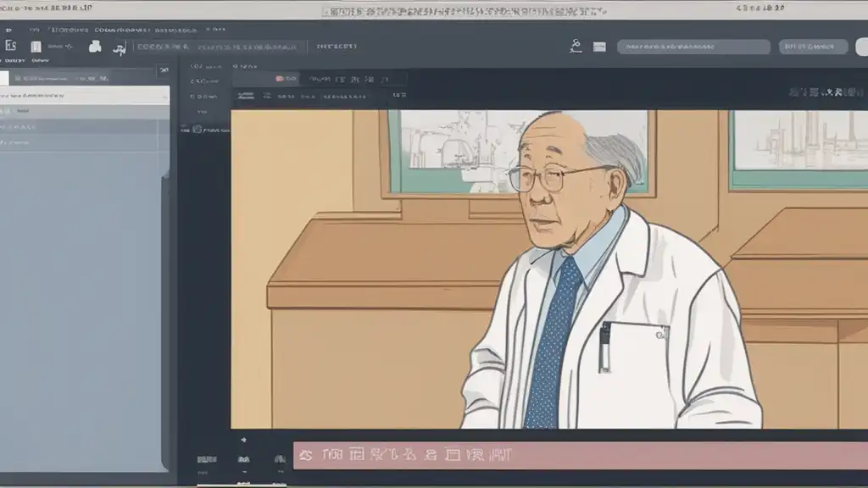Click the circular icon in the left column beside the preview
Screen dimensions: 868x488
tap(197, 130)
